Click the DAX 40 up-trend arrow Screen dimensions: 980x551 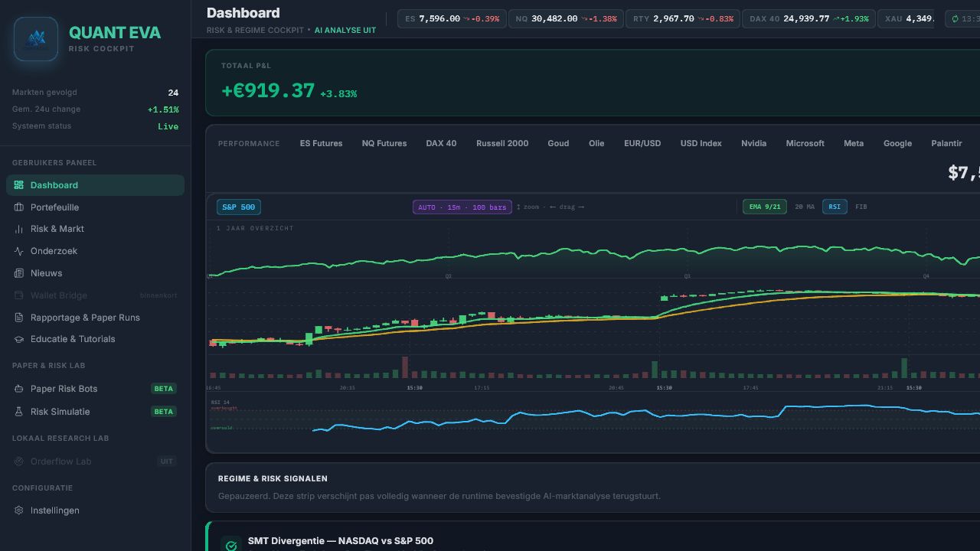[836, 18]
